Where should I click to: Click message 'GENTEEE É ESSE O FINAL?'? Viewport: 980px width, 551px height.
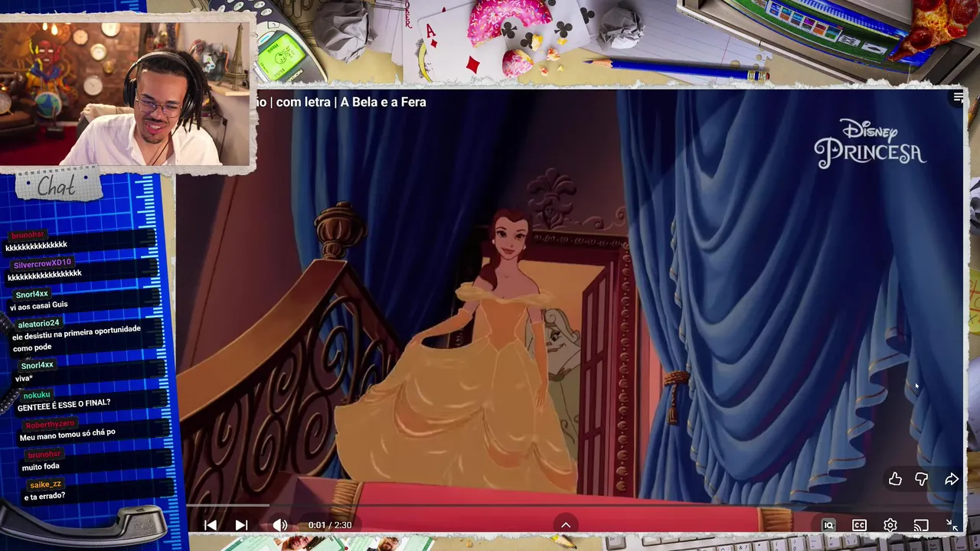click(64, 405)
